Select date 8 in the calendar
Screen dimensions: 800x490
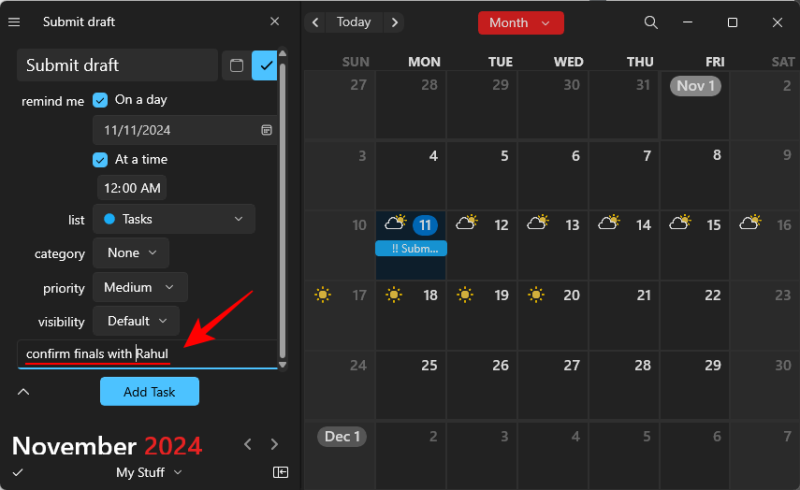pyautogui.click(x=695, y=175)
